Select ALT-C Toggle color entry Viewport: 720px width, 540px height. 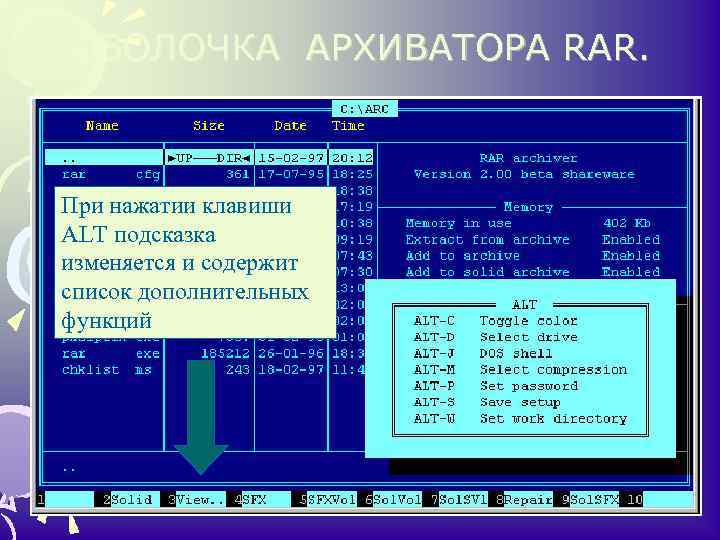(x=495, y=321)
